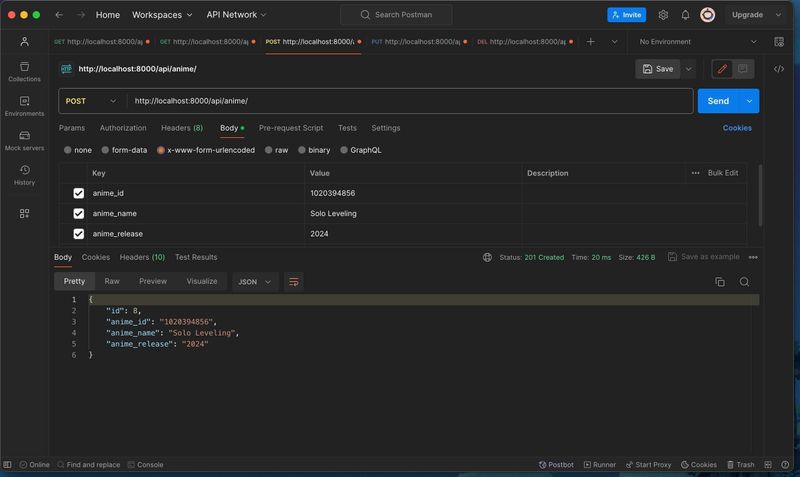Click the Save button
This screenshot has height=477, width=800.
tap(658, 69)
